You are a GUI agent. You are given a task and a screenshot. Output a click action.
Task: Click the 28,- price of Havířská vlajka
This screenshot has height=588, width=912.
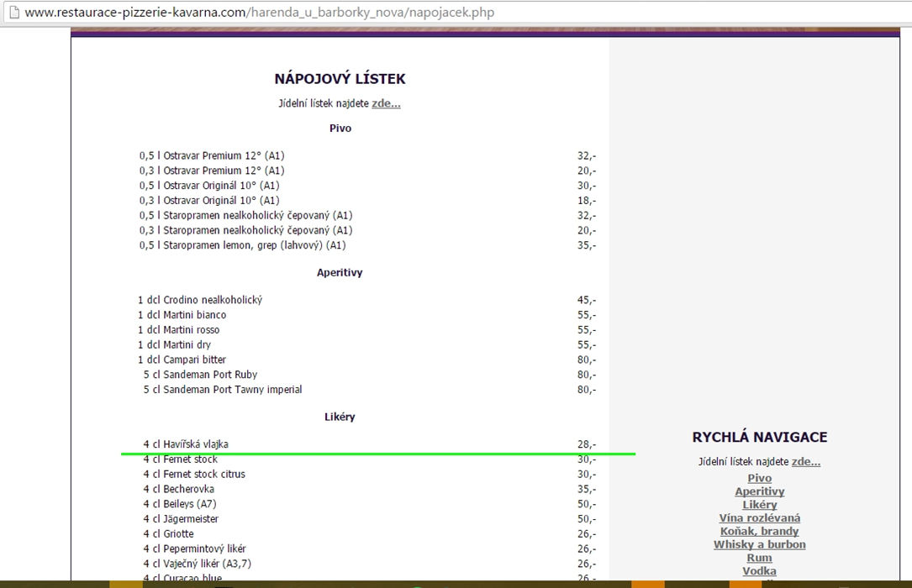587,444
